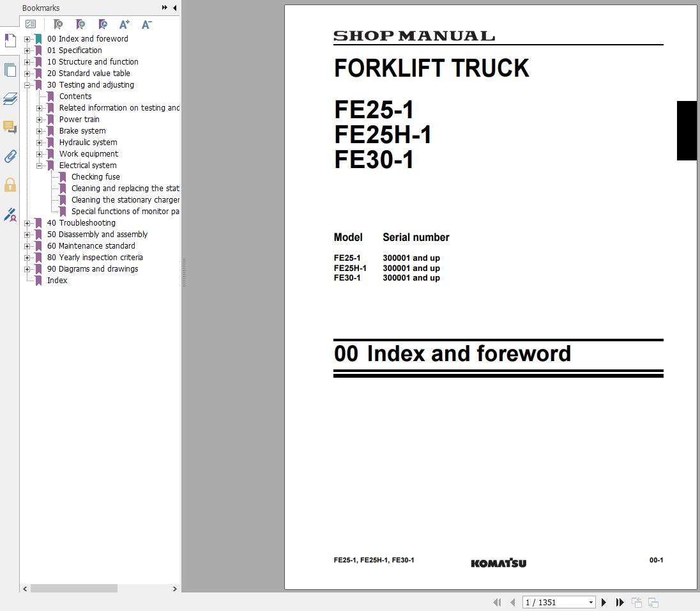Open the Digital Signatures panel
The image size is (700, 611).
(10, 215)
